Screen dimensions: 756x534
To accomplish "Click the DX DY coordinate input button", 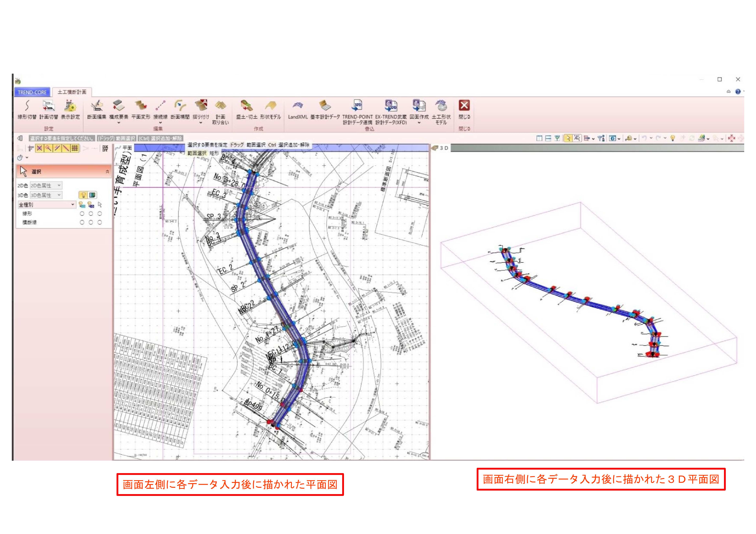I will pyautogui.click(x=105, y=148).
